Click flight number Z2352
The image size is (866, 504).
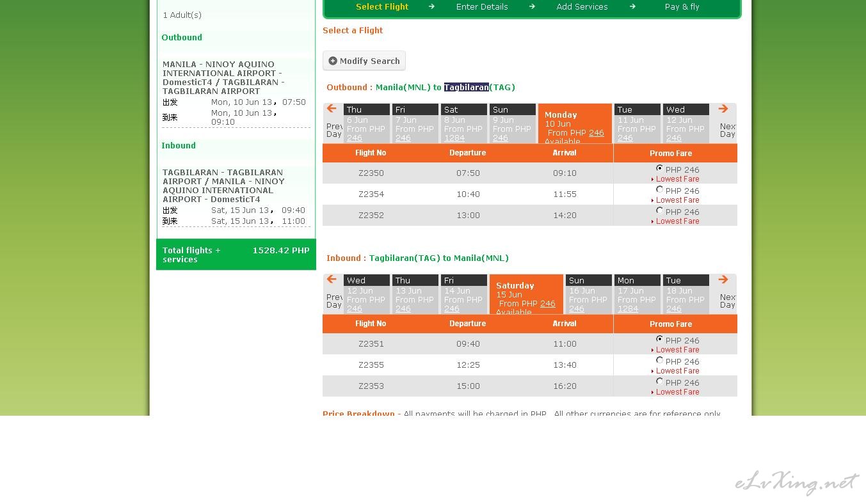click(371, 216)
